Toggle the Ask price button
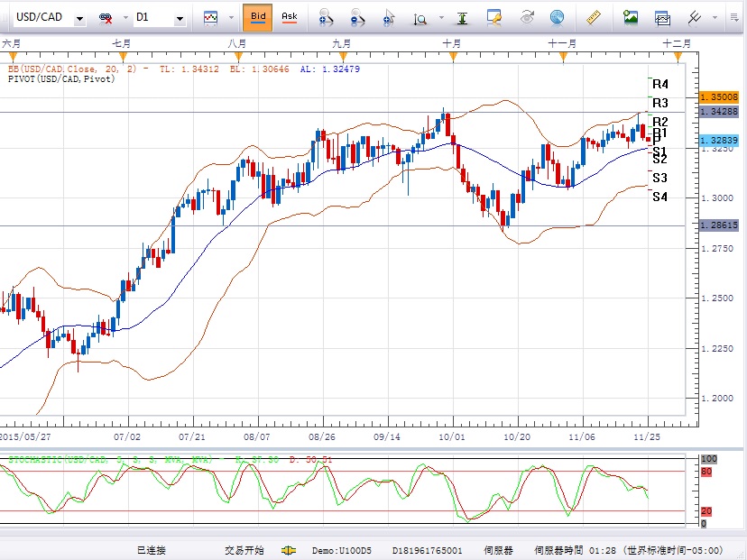The width and height of the screenshot is (747, 560). pyautogui.click(x=290, y=18)
